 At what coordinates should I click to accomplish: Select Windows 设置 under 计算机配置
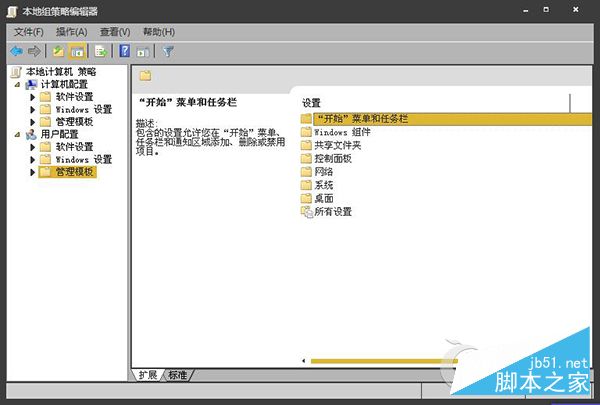[84, 109]
